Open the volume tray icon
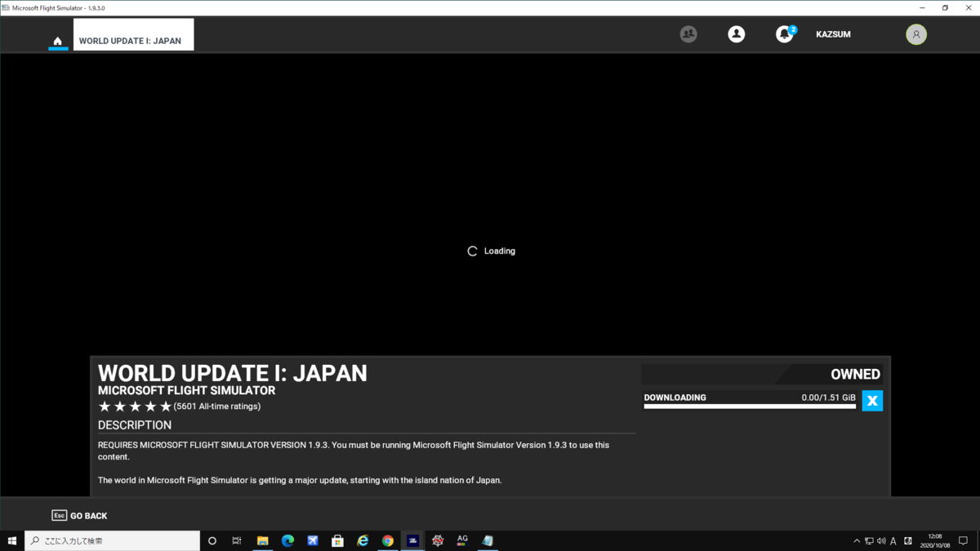Viewport: 980px width, 551px height. (881, 540)
